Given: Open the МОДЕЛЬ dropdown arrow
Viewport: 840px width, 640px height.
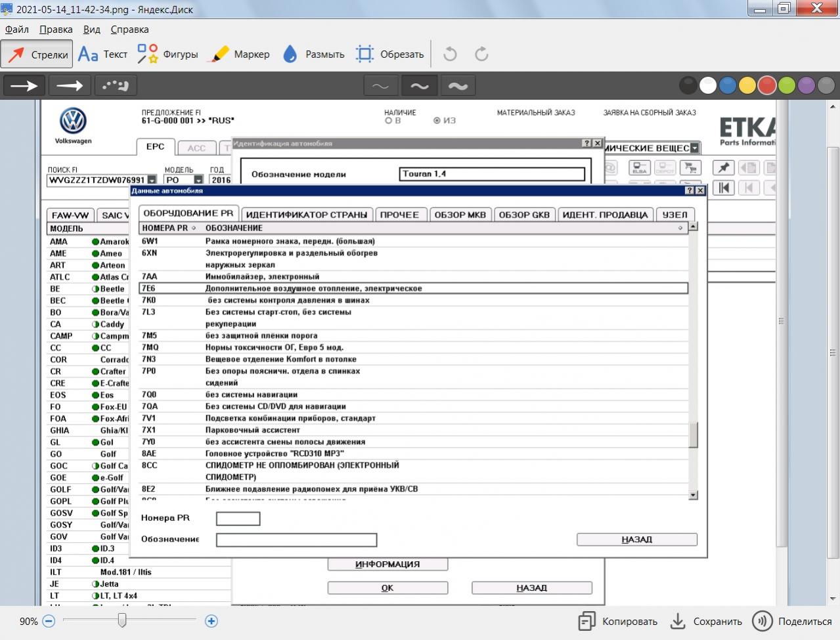Looking at the screenshot, I should click(x=198, y=180).
